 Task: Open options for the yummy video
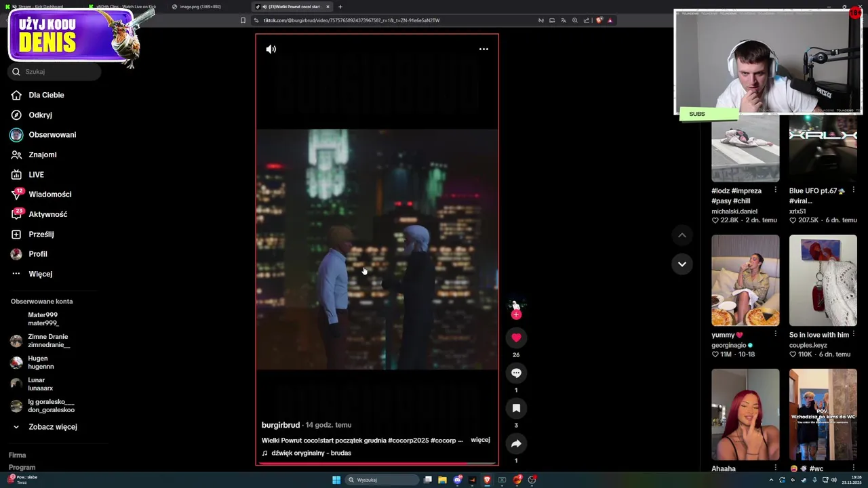775,334
